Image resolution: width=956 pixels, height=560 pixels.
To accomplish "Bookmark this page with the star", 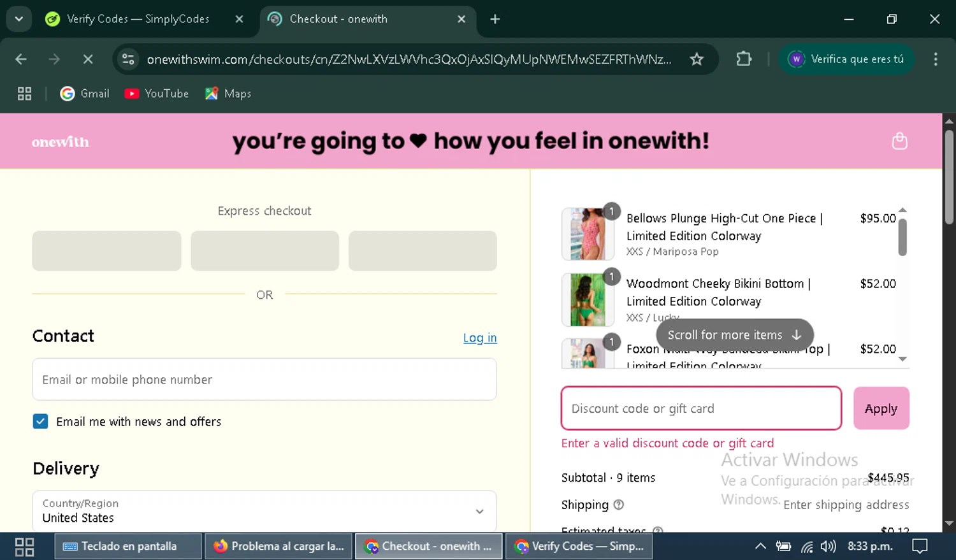I will click(697, 59).
